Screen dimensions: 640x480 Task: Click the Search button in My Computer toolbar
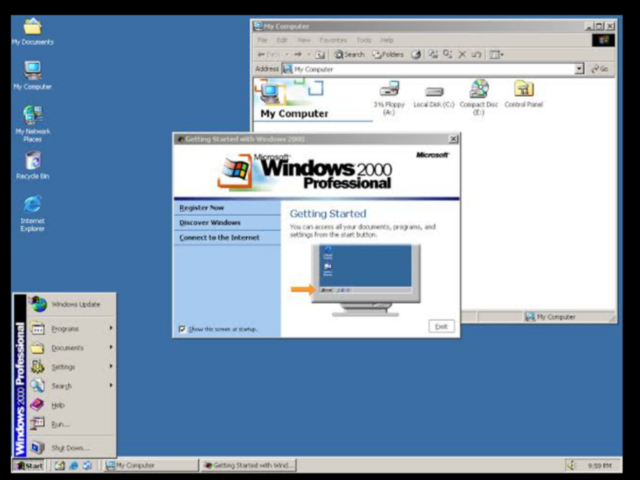[x=349, y=54]
